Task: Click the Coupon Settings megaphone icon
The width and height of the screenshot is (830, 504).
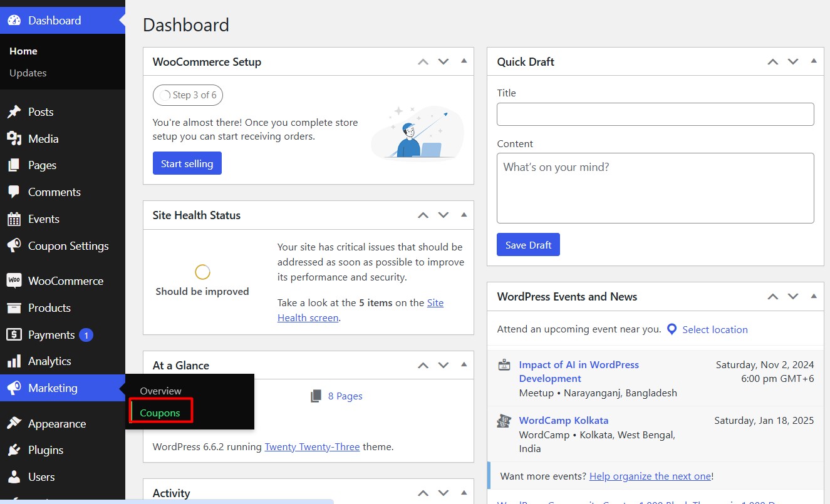Action: 14,246
